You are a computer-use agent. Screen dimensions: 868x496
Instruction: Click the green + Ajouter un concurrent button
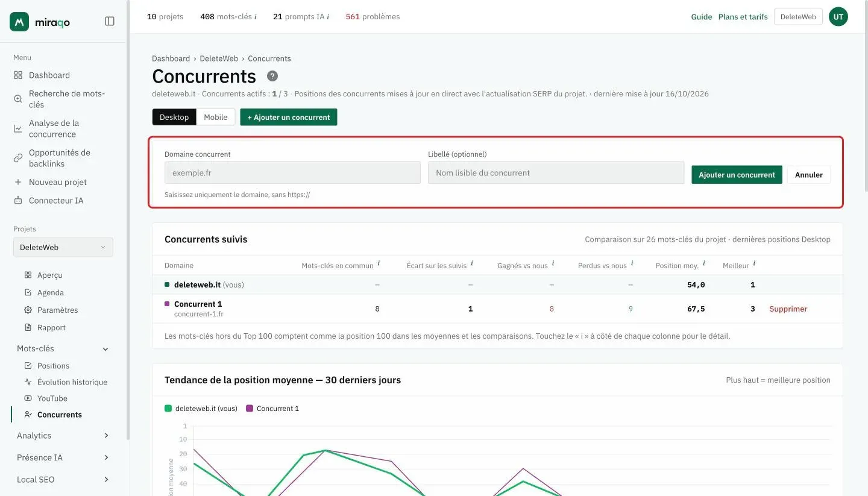click(x=289, y=117)
